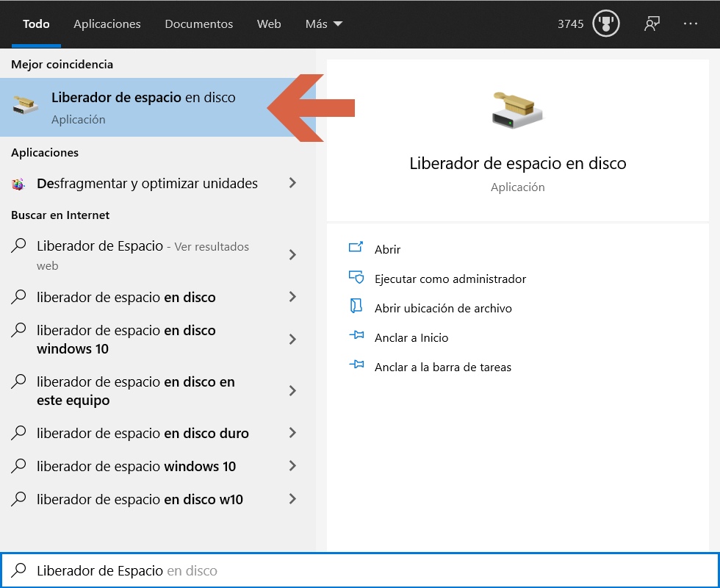The image size is (720, 588).
Task: Click magnifier icon beside 'en disco en este equipo'
Action: pos(18,381)
